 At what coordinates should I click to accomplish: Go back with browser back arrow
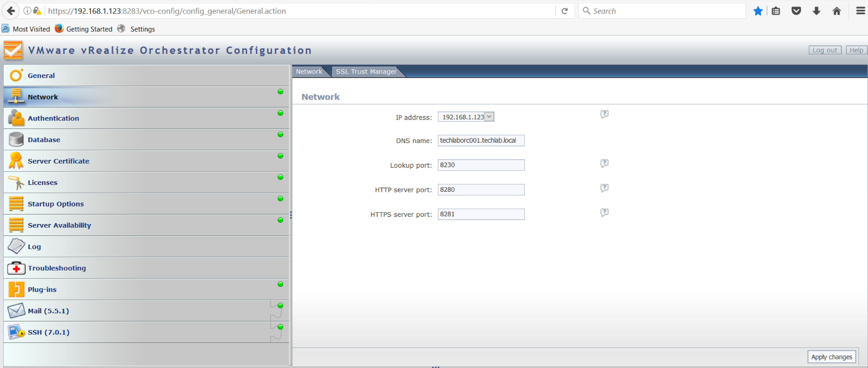click(11, 11)
